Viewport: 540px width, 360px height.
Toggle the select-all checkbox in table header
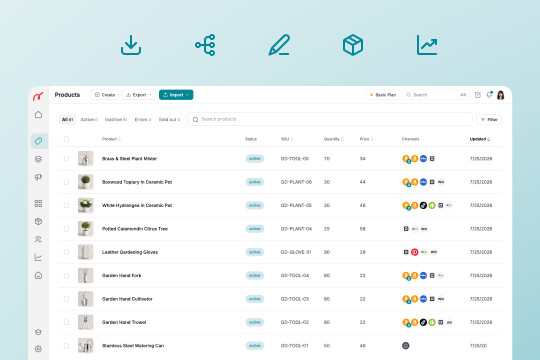[66, 139]
